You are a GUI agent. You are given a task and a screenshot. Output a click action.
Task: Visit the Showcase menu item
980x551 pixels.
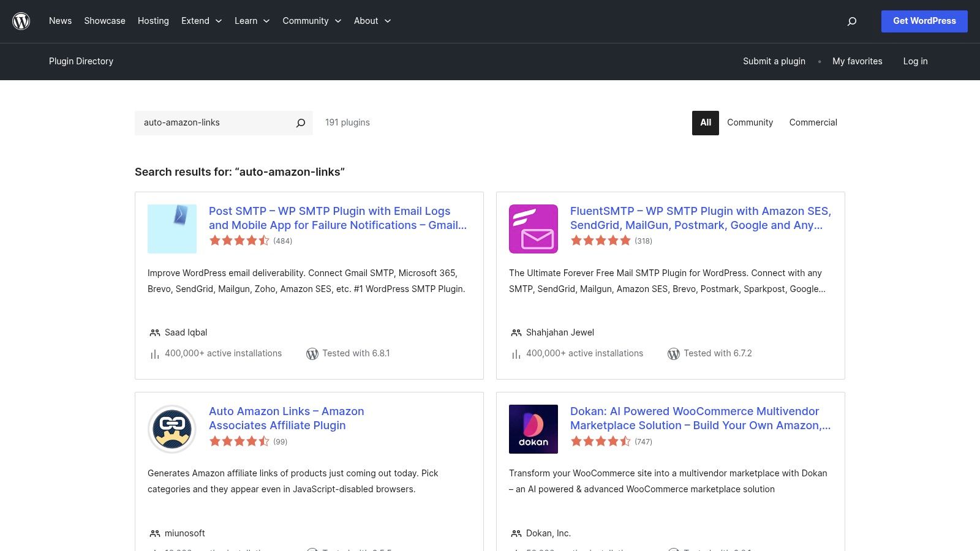(x=105, y=21)
